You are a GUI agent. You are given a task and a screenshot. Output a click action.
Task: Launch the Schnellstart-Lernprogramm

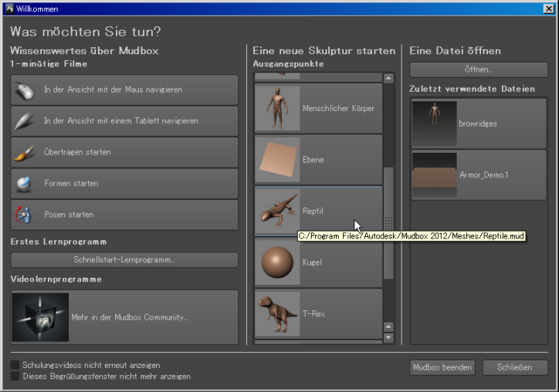click(x=124, y=260)
